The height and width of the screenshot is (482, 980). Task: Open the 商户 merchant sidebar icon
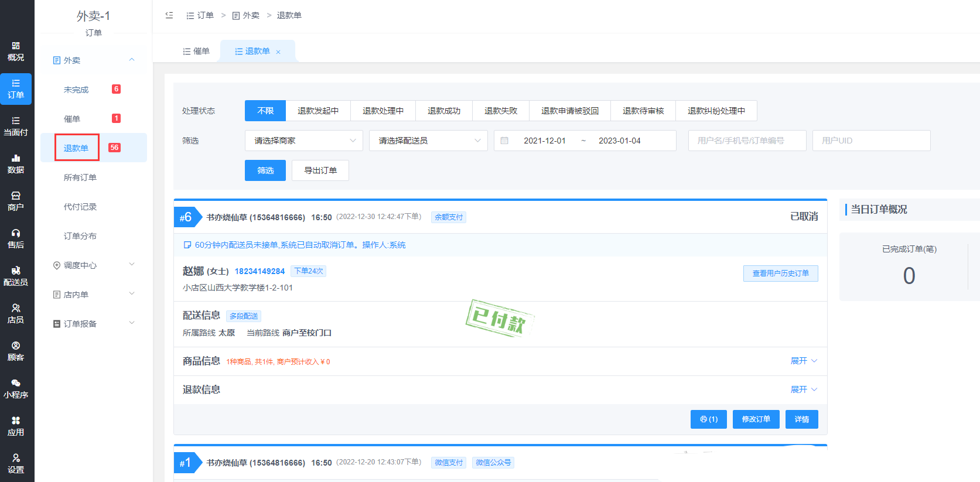point(16,201)
